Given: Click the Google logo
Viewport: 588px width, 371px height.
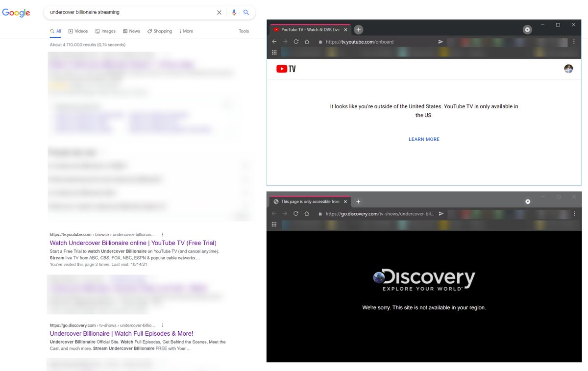Looking at the screenshot, I should [x=16, y=13].
